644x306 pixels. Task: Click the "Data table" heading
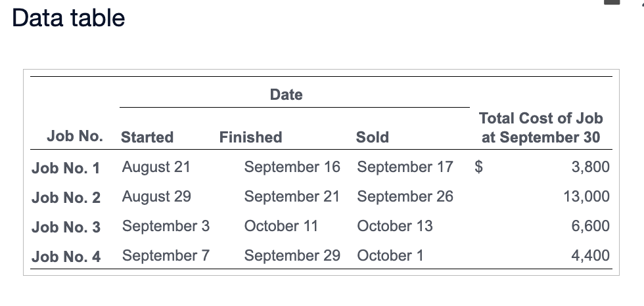pyautogui.click(x=68, y=18)
